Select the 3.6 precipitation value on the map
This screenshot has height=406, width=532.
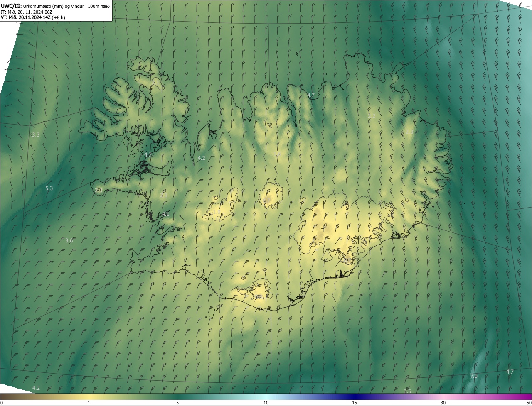click(x=69, y=240)
